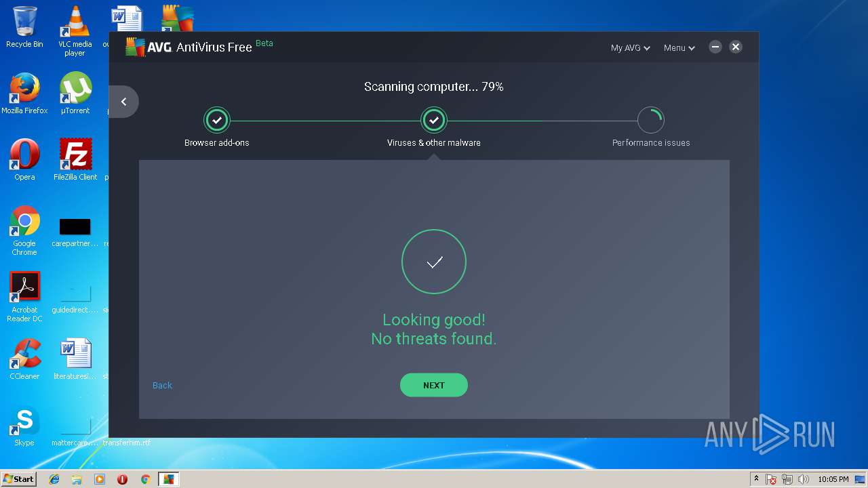Select the CCleaner desktop shortcut

(24, 359)
